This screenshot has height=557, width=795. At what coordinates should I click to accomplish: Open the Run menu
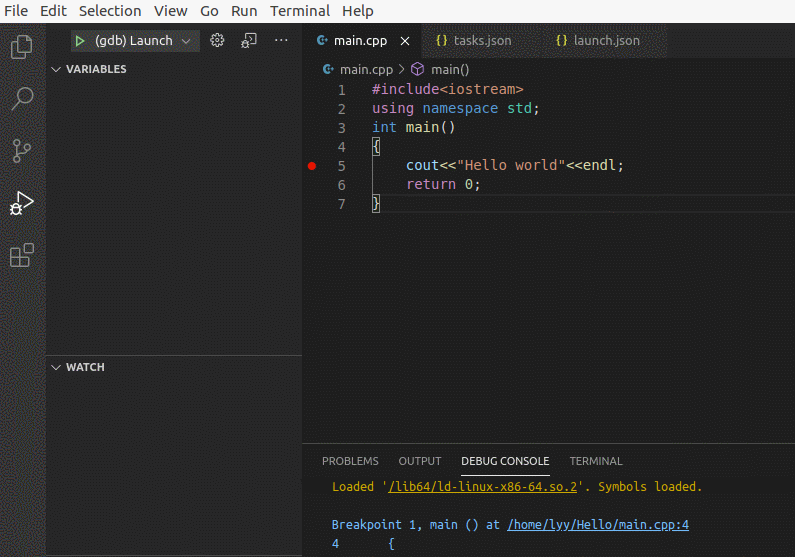[244, 11]
